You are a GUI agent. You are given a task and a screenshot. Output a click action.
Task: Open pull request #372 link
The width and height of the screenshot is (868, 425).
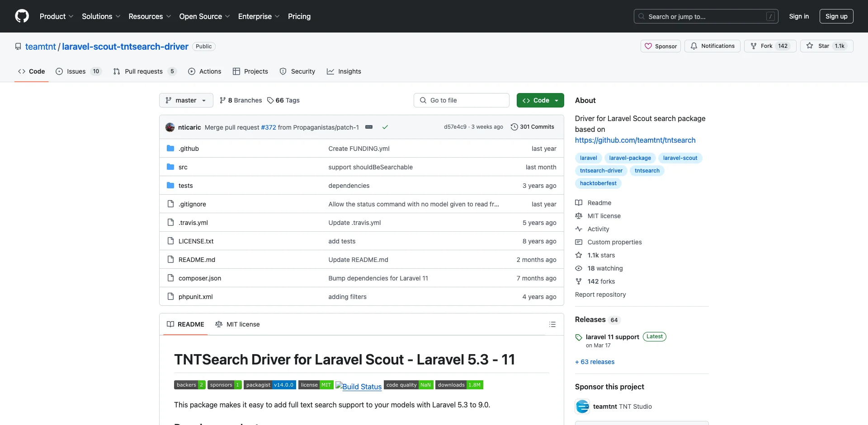(269, 127)
